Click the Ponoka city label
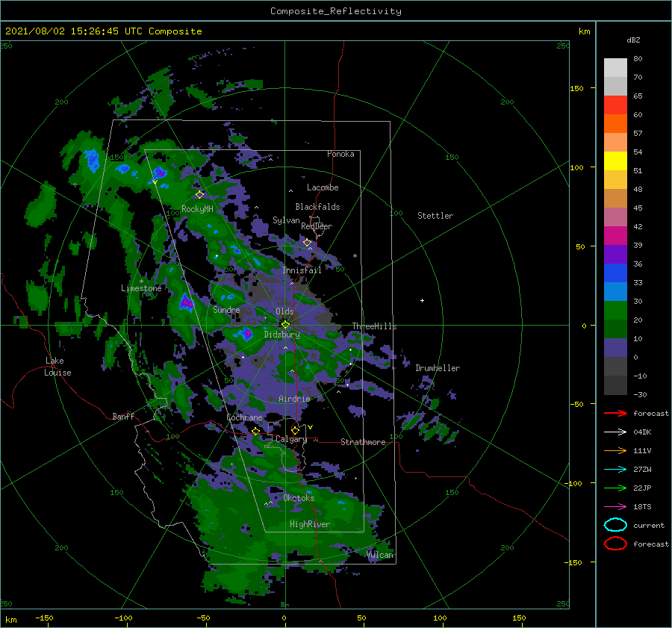672x628 pixels. [x=340, y=154]
